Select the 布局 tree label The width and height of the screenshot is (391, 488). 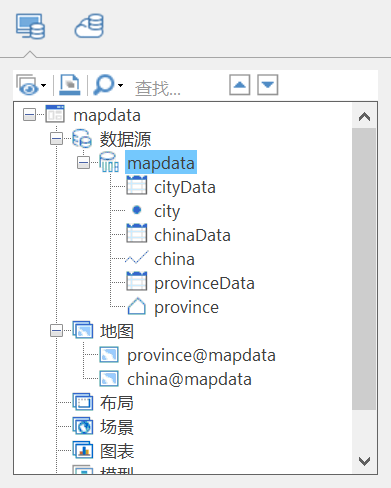tap(117, 403)
